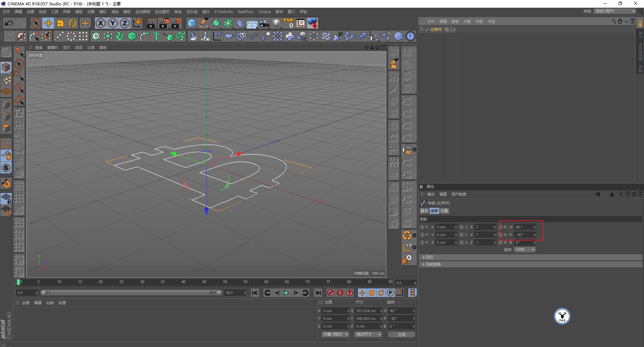Image resolution: width=644 pixels, height=347 pixels.
Task: Select the Move tool in top toolbar
Action: click(x=48, y=23)
